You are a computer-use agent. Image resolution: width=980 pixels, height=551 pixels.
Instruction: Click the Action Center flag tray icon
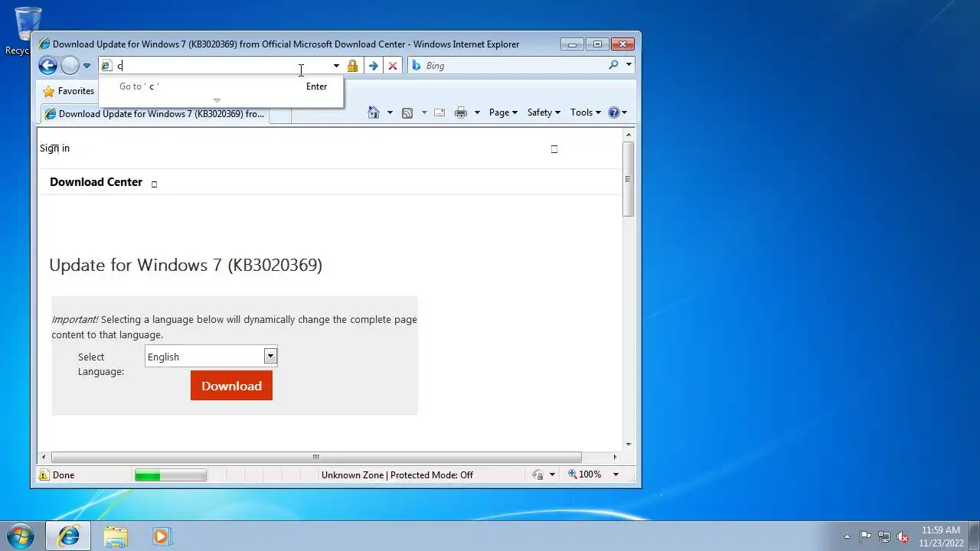(865, 536)
